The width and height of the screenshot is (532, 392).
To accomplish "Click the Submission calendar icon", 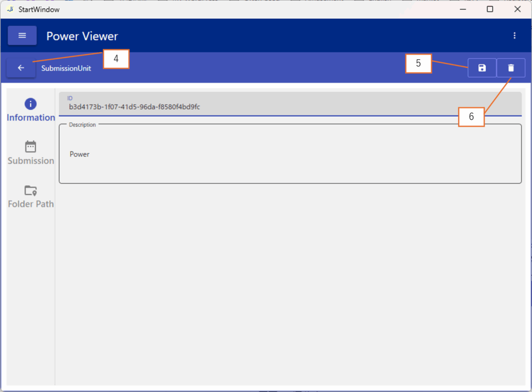I will 31,147.
